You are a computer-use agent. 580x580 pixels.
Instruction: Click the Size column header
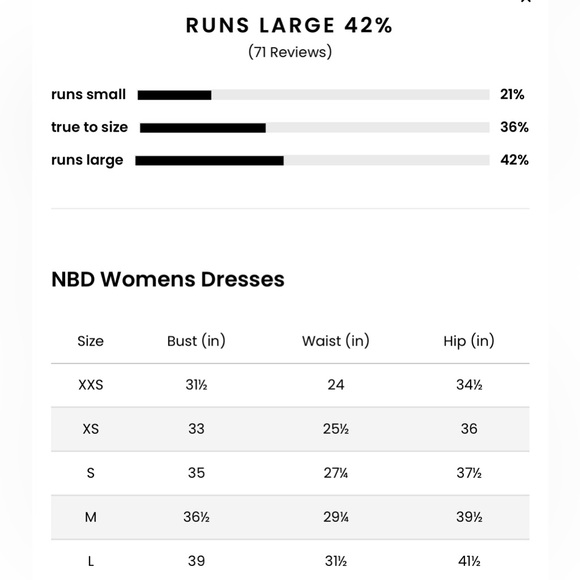tap(91, 341)
